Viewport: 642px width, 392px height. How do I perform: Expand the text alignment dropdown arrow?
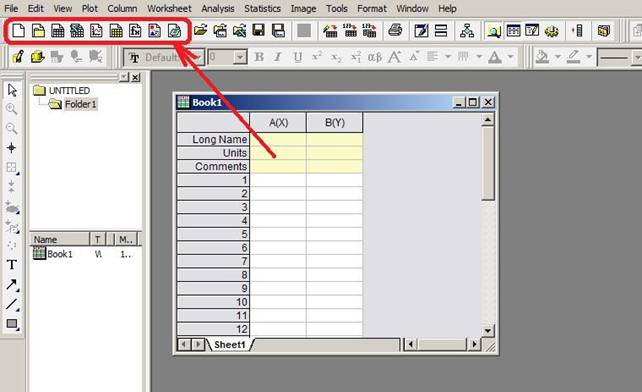pyautogui.click(x=448, y=57)
